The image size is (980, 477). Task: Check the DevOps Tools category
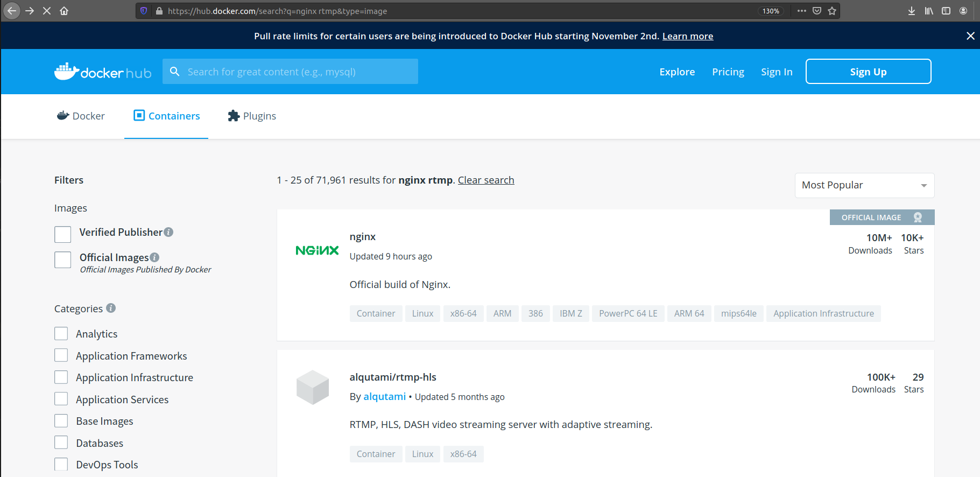[x=61, y=464]
